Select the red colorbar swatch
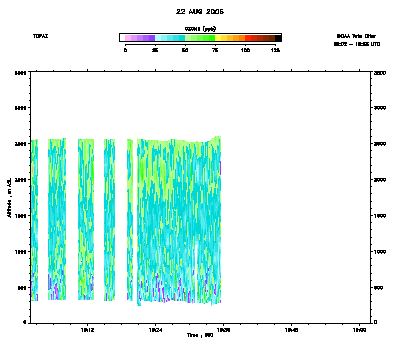 point(248,38)
